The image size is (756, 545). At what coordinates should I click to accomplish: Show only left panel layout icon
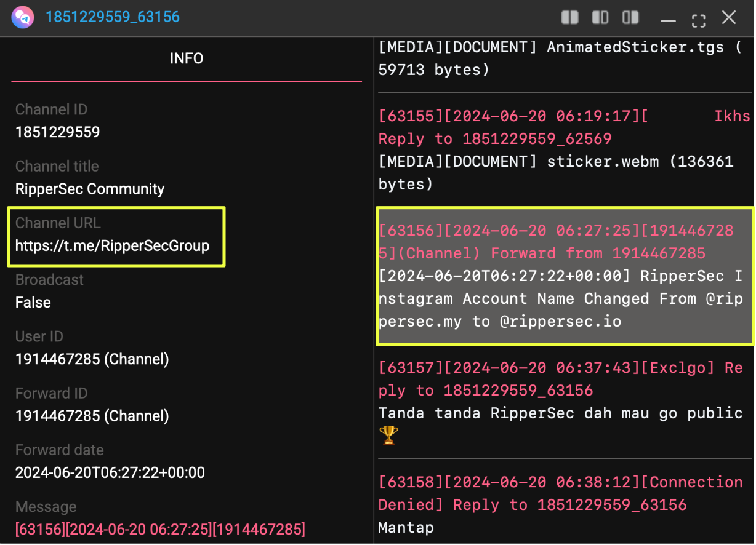coord(600,17)
